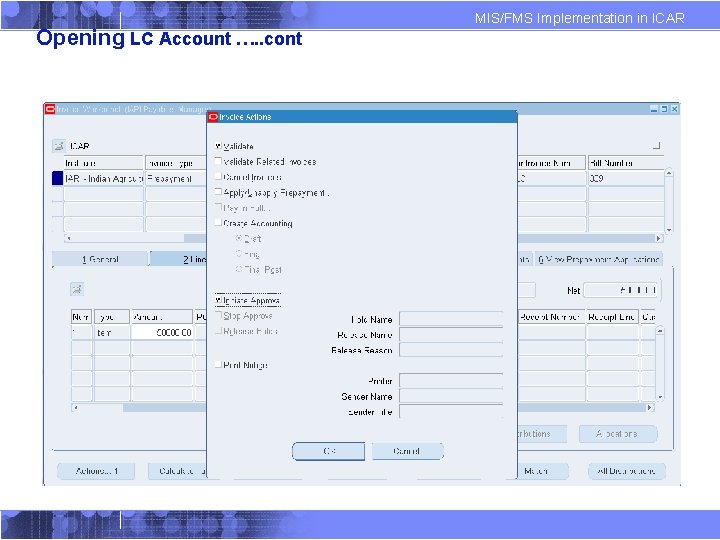
Task: Click invoices horizontal scrollbar left arrow
Action: [68, 238]
